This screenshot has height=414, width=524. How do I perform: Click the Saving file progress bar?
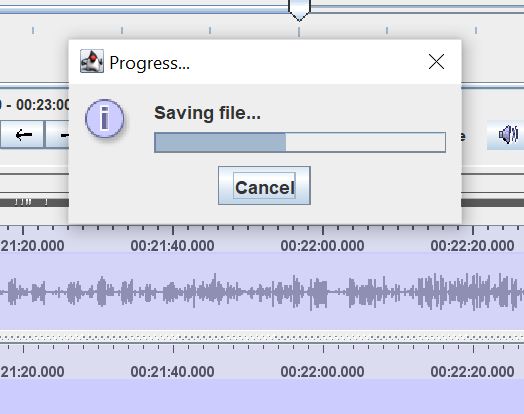[300, 142]
